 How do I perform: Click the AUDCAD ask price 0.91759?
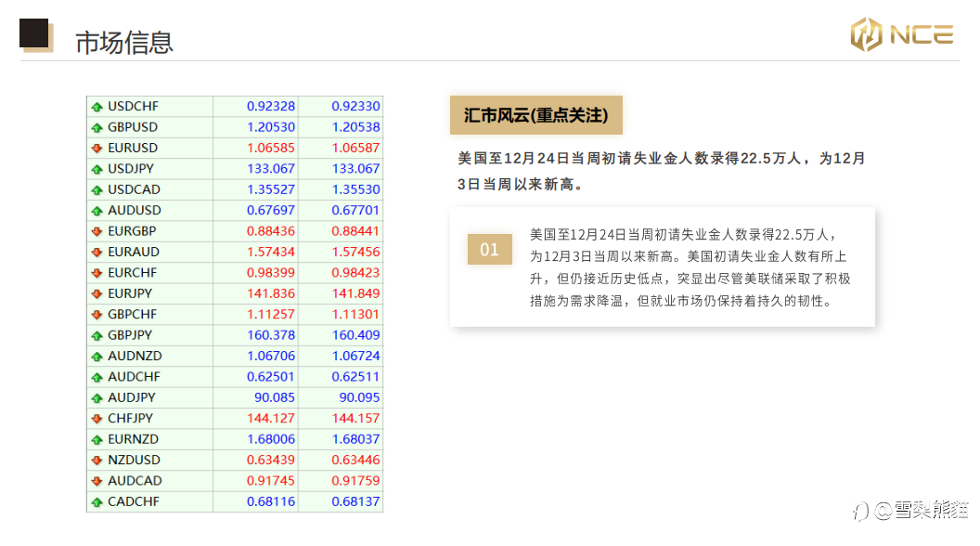click(x=355, y=480)
